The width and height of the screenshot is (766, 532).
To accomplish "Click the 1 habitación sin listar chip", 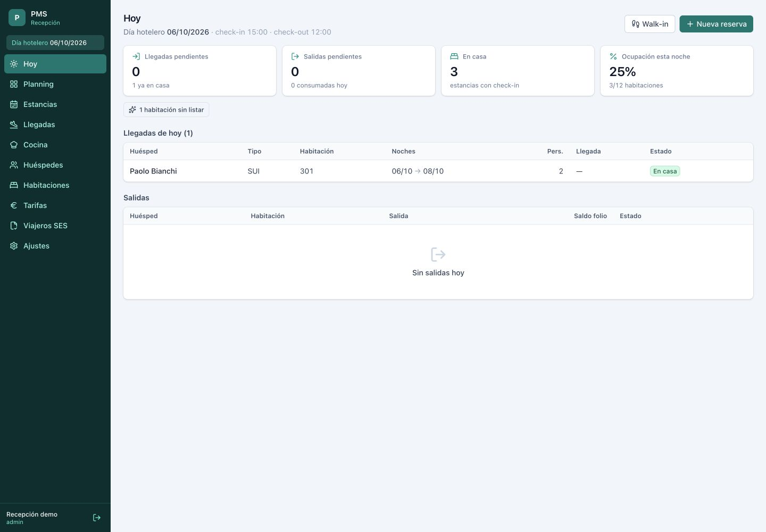I will [166, 110].
